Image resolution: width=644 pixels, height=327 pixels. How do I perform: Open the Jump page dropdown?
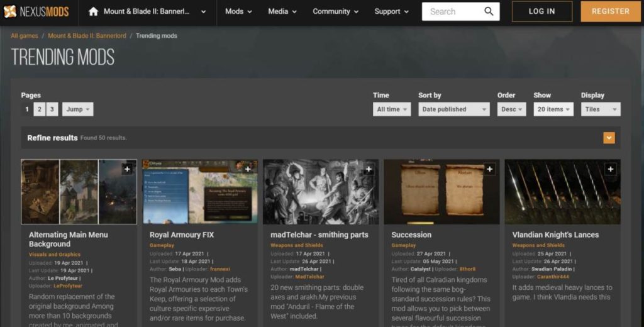pos(77,109)
